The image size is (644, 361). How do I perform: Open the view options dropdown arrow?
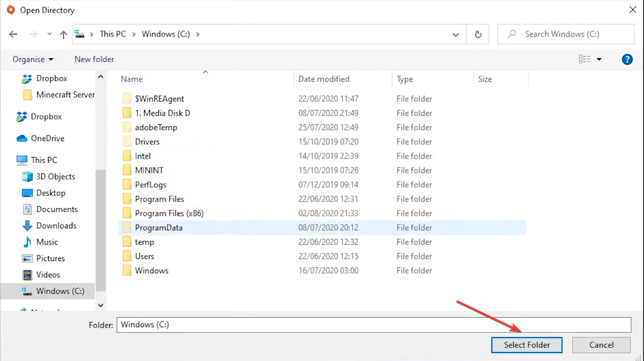pyautogui.click(x=599, y=59)
